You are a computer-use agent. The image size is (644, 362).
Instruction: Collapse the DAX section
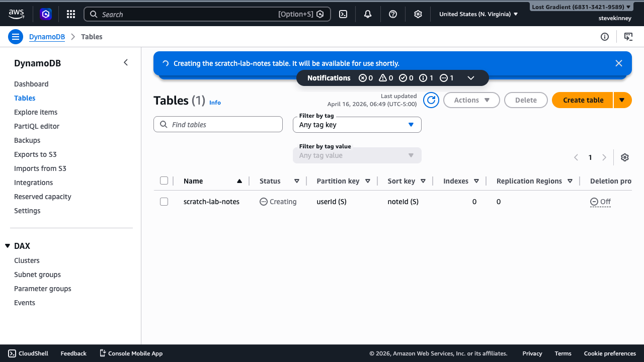click(8, 246)
